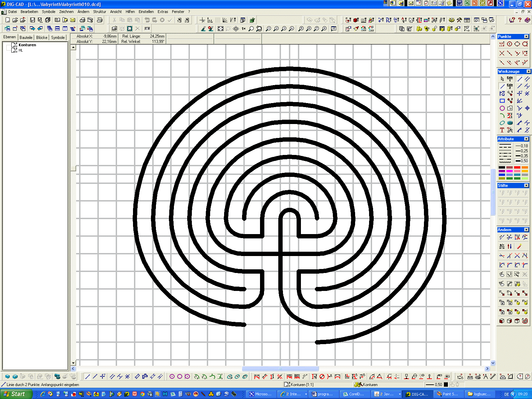Select the solid line style
532x399 pixels.
(x=505, y=144)
